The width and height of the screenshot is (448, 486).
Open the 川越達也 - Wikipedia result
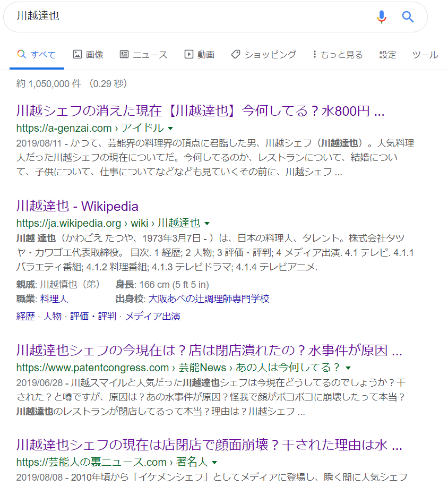tap(77, 206)
